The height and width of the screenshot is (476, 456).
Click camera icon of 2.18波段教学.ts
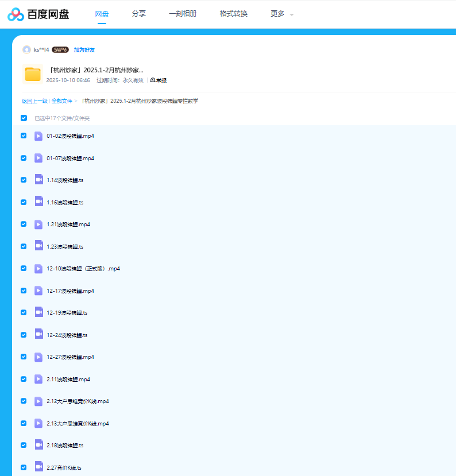tap(39, 446)
